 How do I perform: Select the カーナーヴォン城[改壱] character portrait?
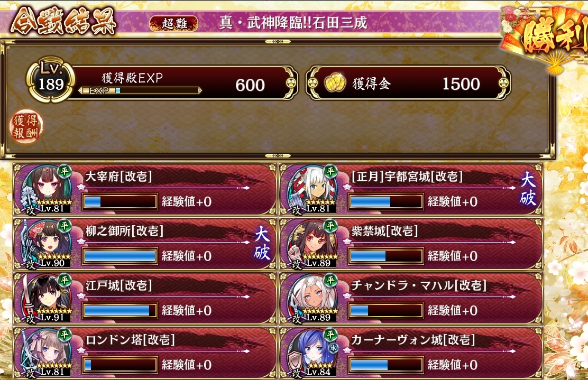click(311, 353)
